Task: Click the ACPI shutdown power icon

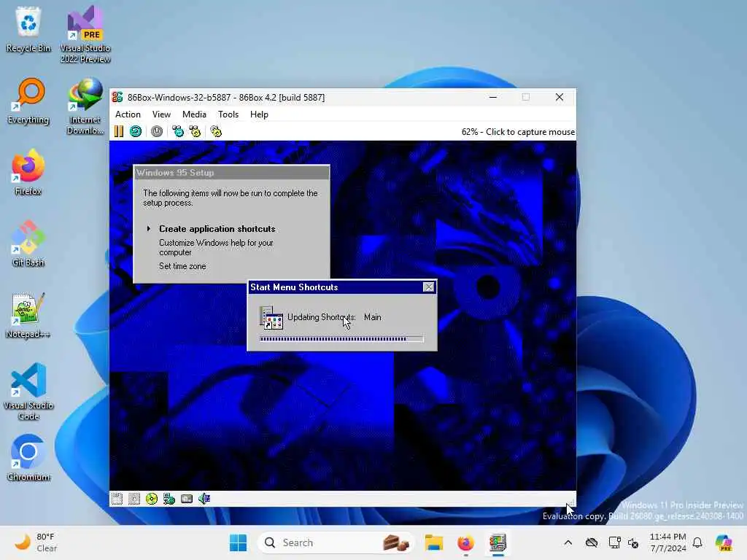Action: coord(157,131)
